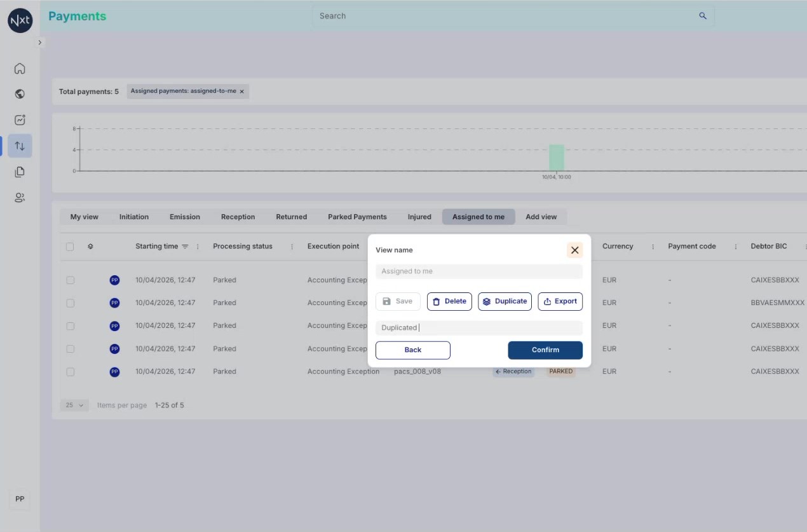
Task: Open the analytics chart sidebar icon
Action: [x=20, y=120]
